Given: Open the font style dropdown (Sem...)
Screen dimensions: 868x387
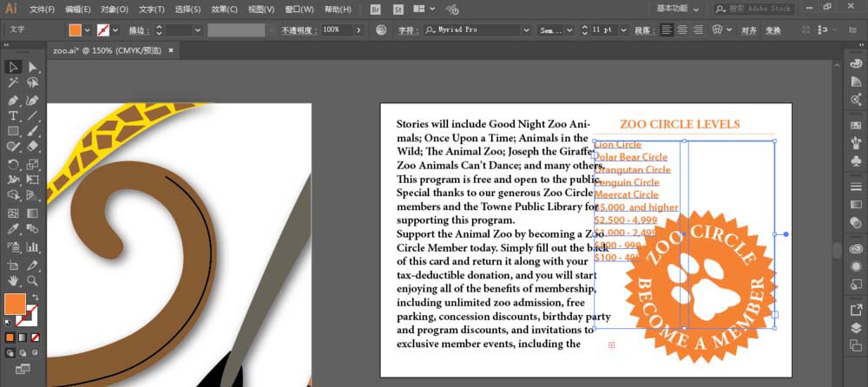Looking at the screenshot, I should pos(569,30).
